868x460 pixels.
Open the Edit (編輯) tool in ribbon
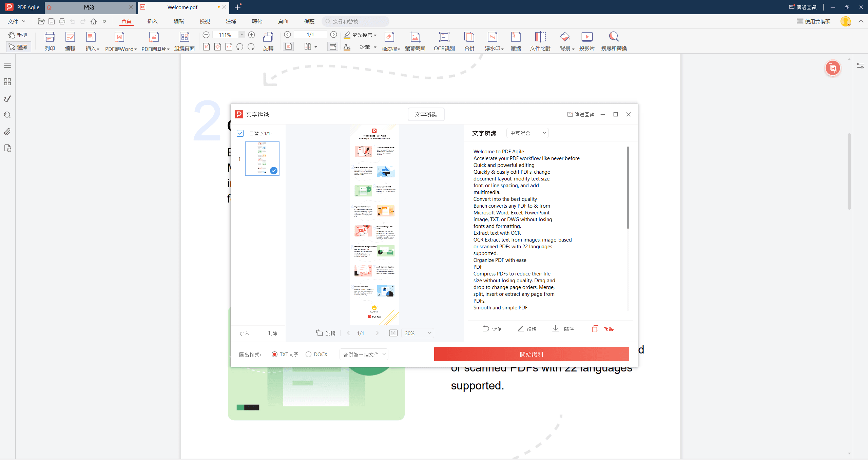(70, 41)
